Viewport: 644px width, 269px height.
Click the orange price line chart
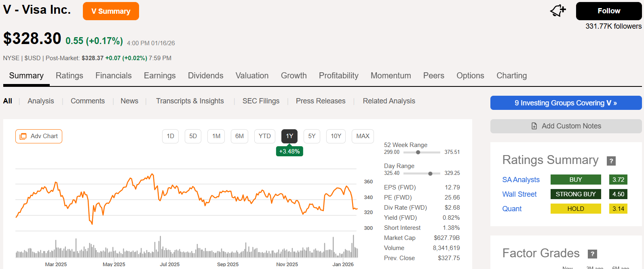click(x=186, y=199)
